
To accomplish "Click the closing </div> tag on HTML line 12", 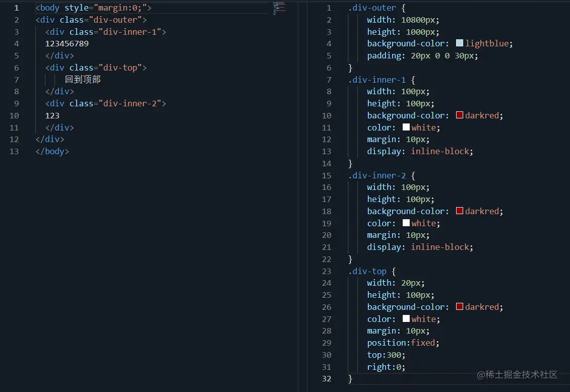I will (50, 139).
